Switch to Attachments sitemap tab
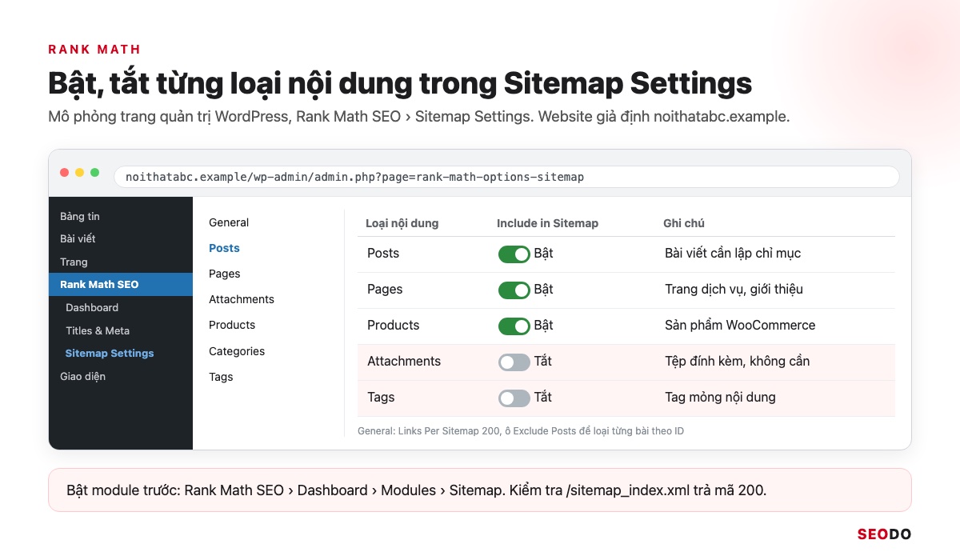 tap(242, 299)
